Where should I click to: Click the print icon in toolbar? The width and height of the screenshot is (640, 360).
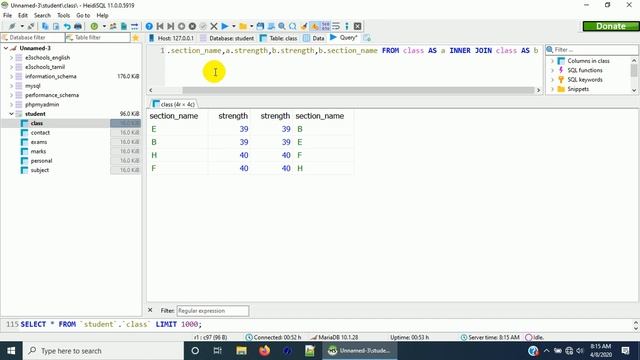tap(78, 26)
